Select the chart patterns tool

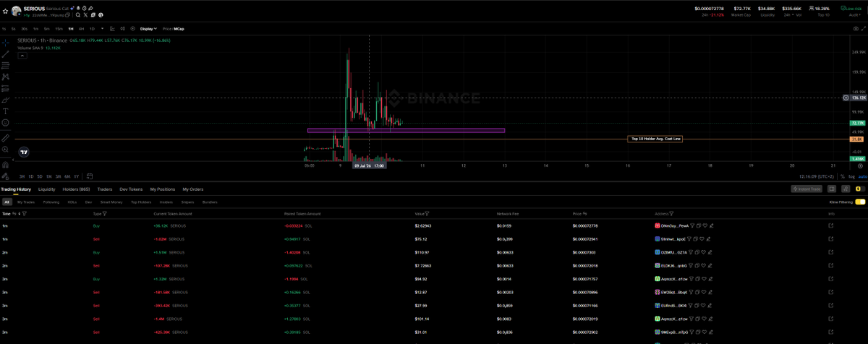[6, 76]
